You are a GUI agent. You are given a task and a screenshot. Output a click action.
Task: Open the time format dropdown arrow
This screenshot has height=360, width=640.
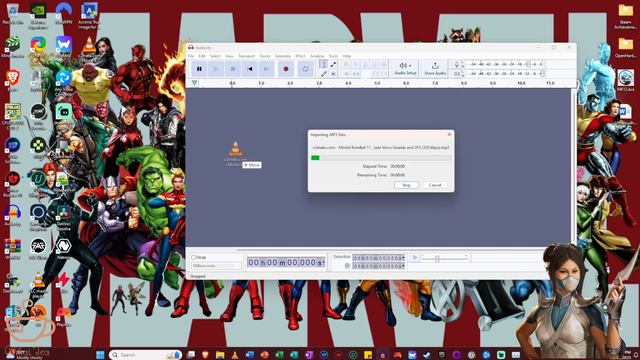click(323, 262)
